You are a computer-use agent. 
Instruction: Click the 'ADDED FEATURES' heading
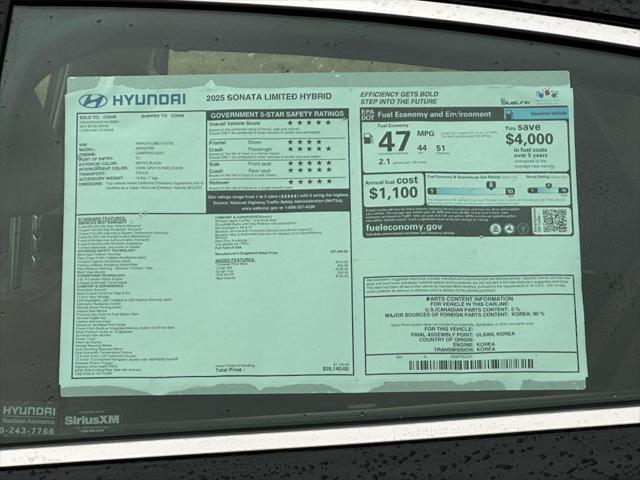235,260
